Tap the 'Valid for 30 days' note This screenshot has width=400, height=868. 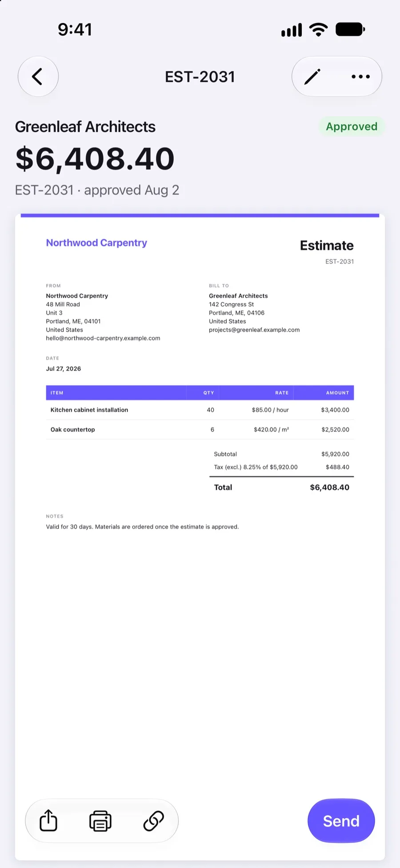(142, 527)
